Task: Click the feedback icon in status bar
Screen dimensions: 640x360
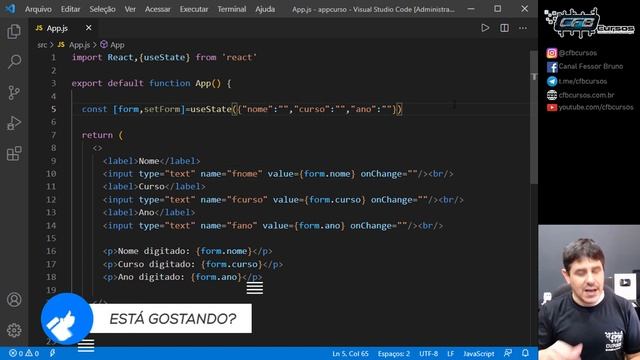Action: click(508, 353)
